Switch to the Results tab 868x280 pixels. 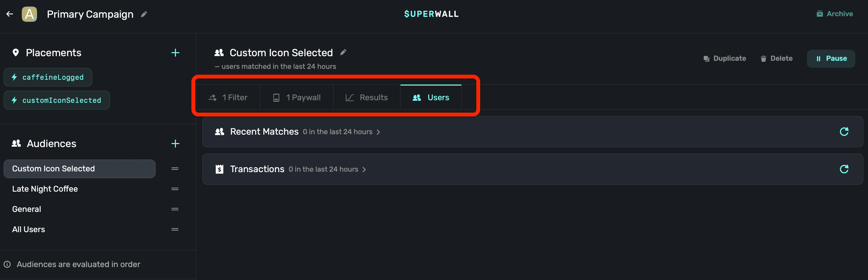(x=367, y=98)
